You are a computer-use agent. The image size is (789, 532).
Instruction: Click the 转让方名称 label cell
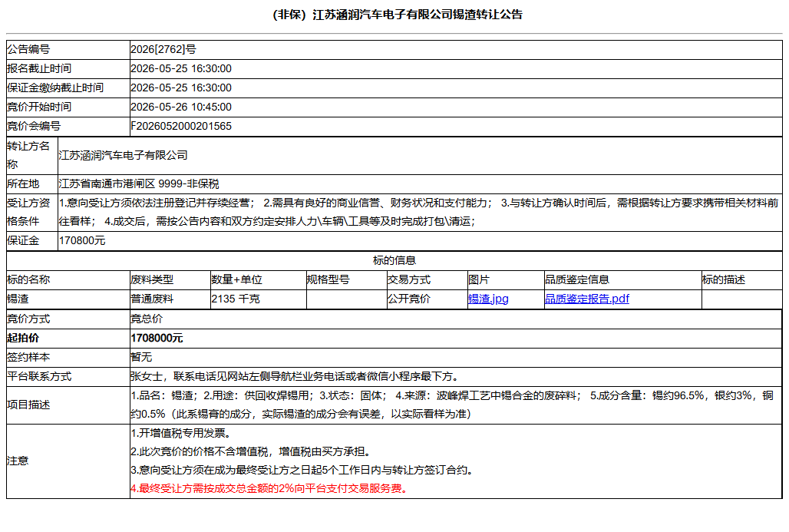(32, 156)
